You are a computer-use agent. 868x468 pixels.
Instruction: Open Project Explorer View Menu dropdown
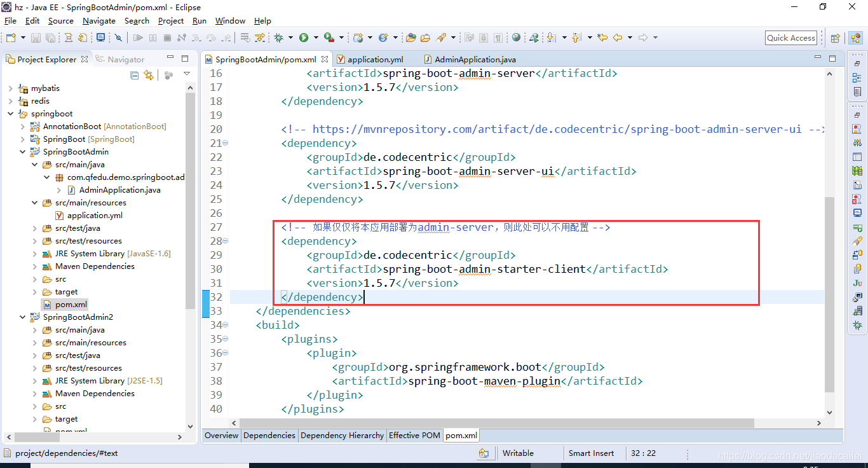click(x=187, y=75)
